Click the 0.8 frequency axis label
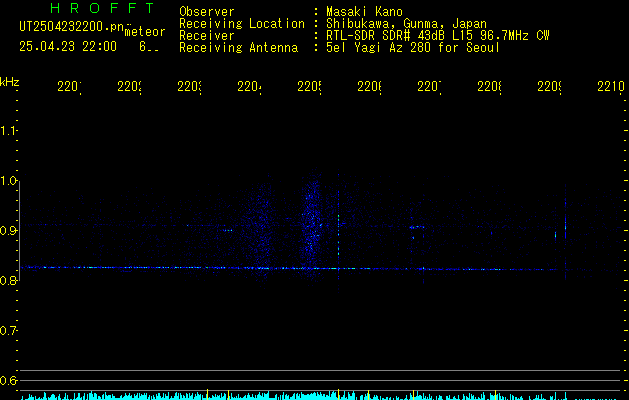629x400 pixels. 8,280
